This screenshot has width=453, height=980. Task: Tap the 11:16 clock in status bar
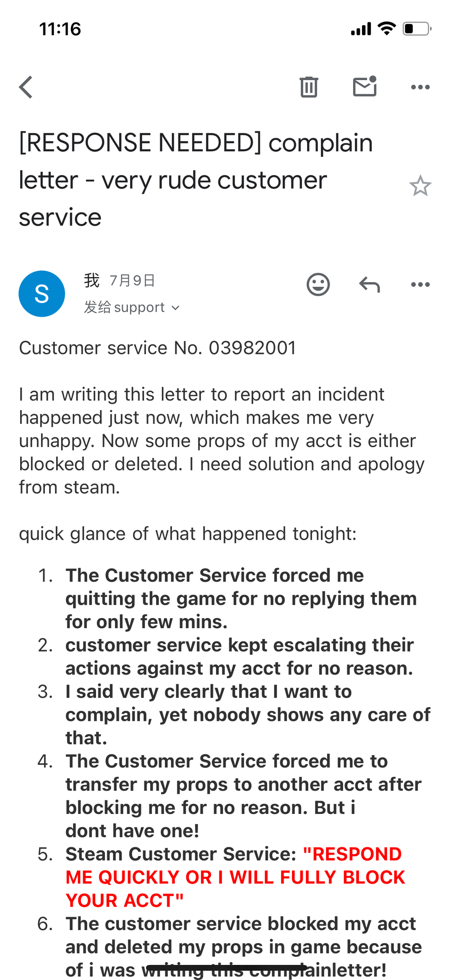(60, 29)
